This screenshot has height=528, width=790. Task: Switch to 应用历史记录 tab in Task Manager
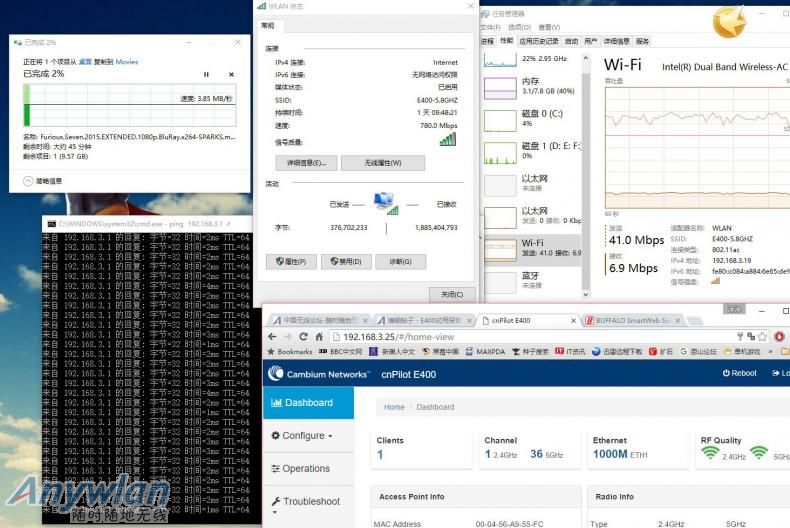539,41
